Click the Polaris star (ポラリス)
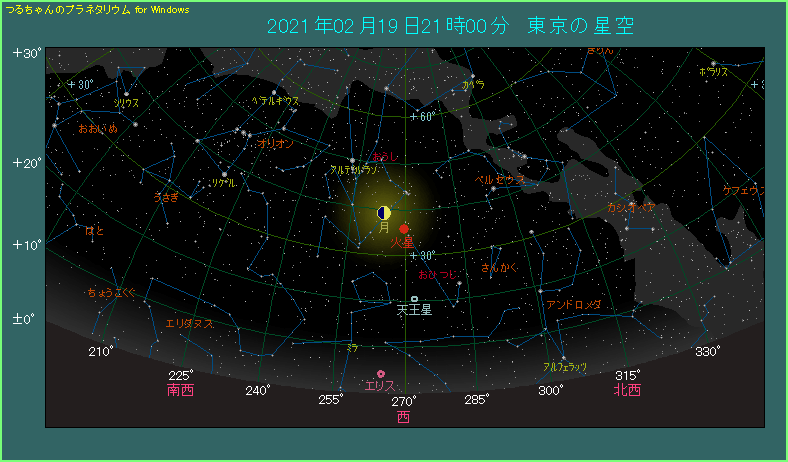 pos(713,62)
